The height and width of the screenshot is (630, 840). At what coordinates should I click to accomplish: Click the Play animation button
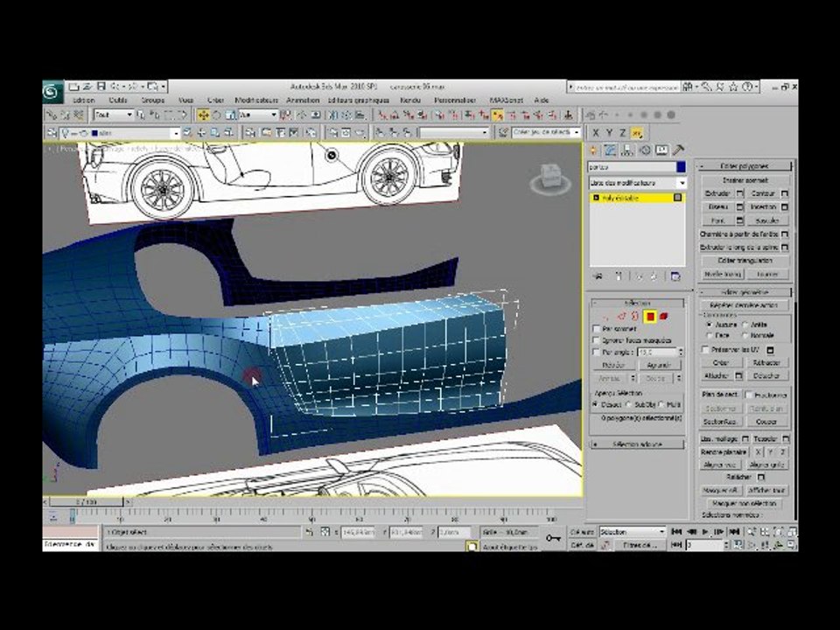click(705, 532)
